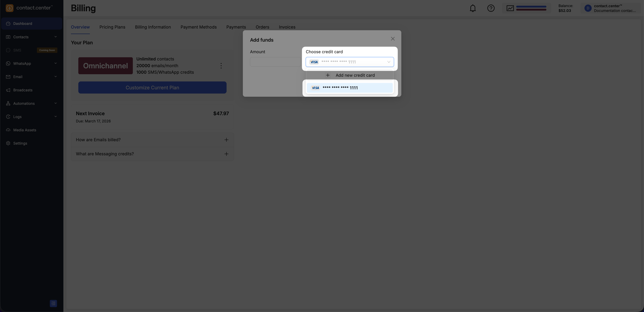Click the notifications bell icon
This screenshot has height=312, width=644.
472,8
